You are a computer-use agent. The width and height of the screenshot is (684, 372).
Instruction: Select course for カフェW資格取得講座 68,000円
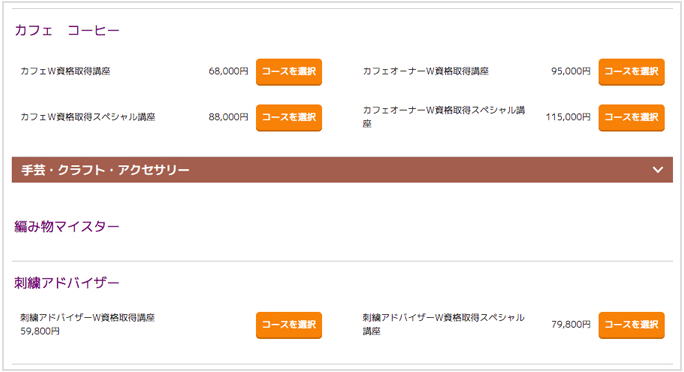289,72
